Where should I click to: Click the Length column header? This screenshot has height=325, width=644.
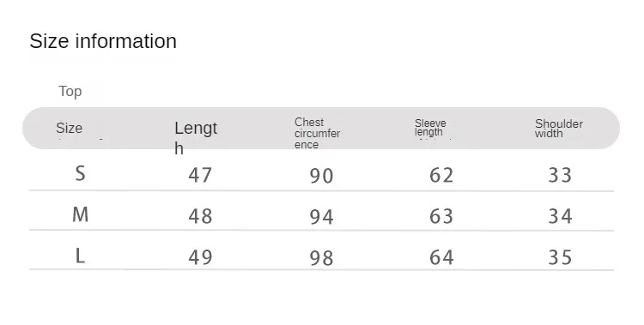point(196,138)
